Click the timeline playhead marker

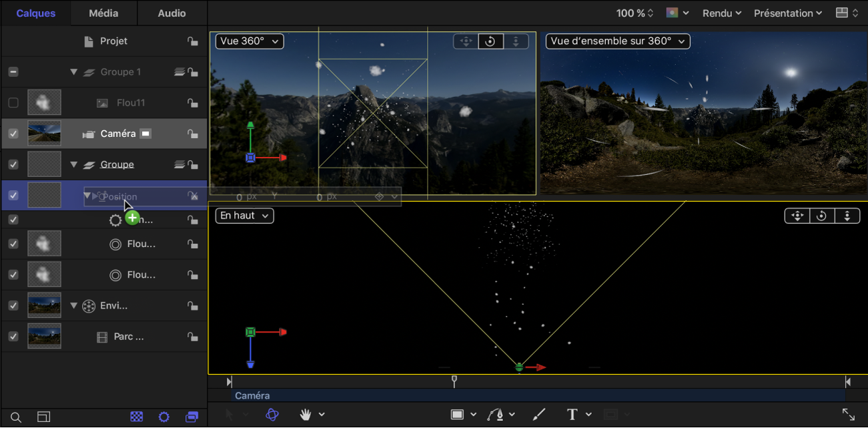tap(454, 381)
